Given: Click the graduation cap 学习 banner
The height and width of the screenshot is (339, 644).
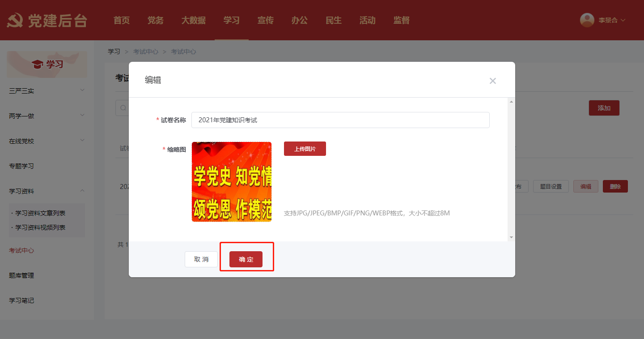Looking at the screenshot, I should pos(47,64).
